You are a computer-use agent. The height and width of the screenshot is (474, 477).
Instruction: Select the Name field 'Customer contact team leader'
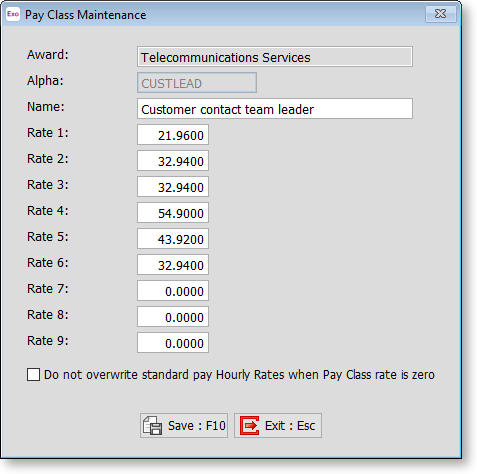[275, 109]
